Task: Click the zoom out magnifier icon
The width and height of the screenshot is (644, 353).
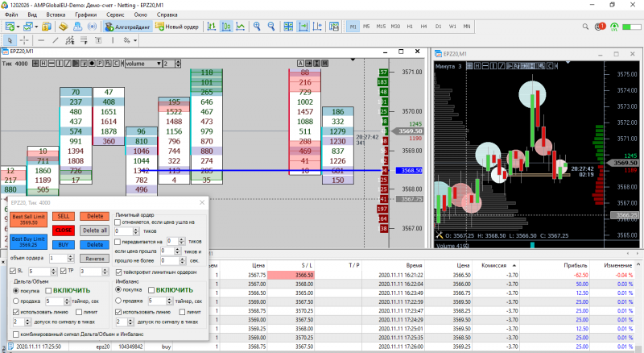Action: [x=273, y=27]
